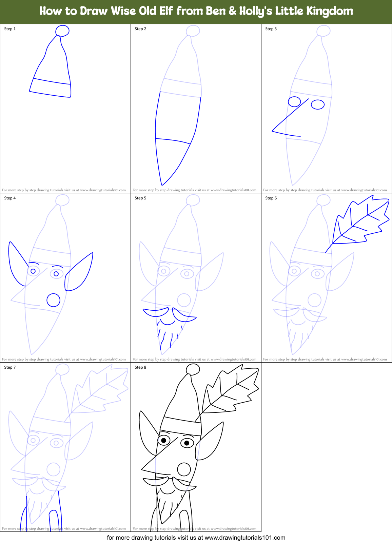Click the bottom drawingtutorials101.com footer text
The width and height of the screenshot is (392, 542).
click(x=196, y=538)
